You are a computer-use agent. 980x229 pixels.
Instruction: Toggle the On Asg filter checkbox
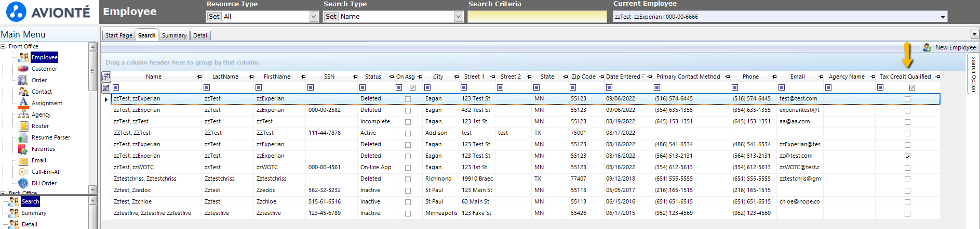pos(412,87)
